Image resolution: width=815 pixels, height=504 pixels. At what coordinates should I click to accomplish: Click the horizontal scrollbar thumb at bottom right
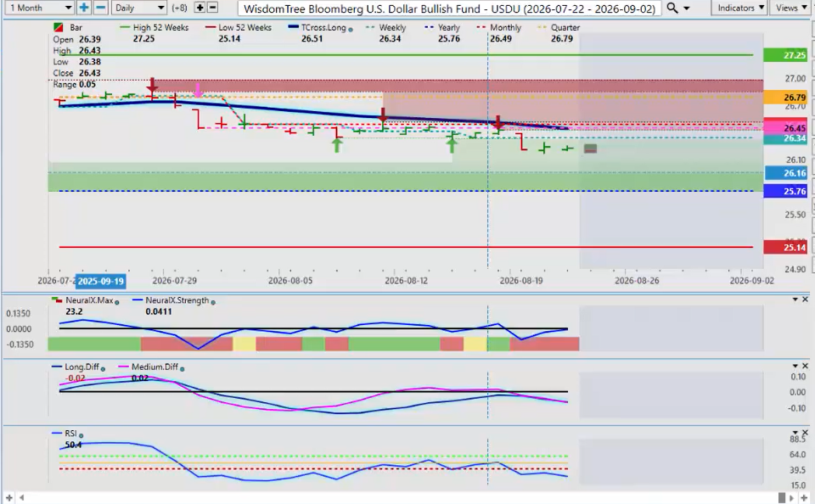click(781, 498)
